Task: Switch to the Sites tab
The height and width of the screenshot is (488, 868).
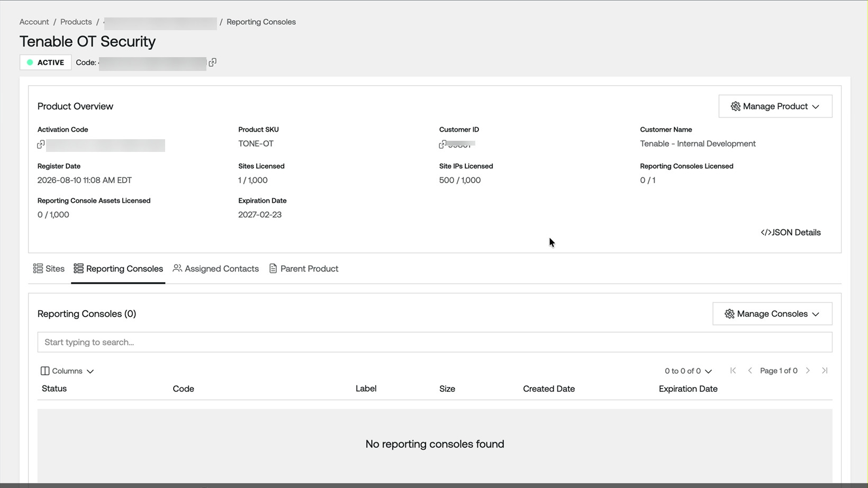Action: coord(49,269)
